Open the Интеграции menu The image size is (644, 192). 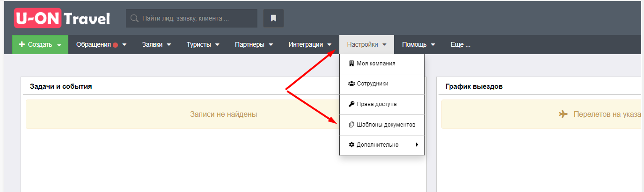[310, 45]
